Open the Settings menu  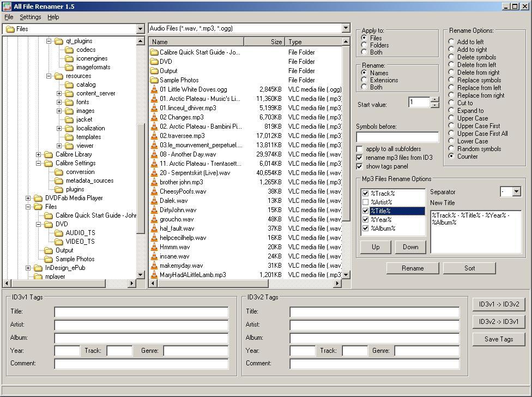point(30,17)
